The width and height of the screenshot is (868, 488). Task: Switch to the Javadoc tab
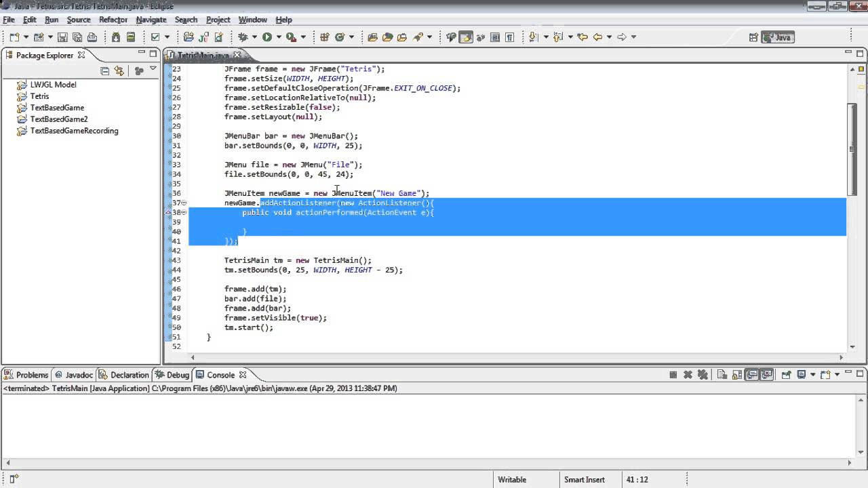click(73, 375)
